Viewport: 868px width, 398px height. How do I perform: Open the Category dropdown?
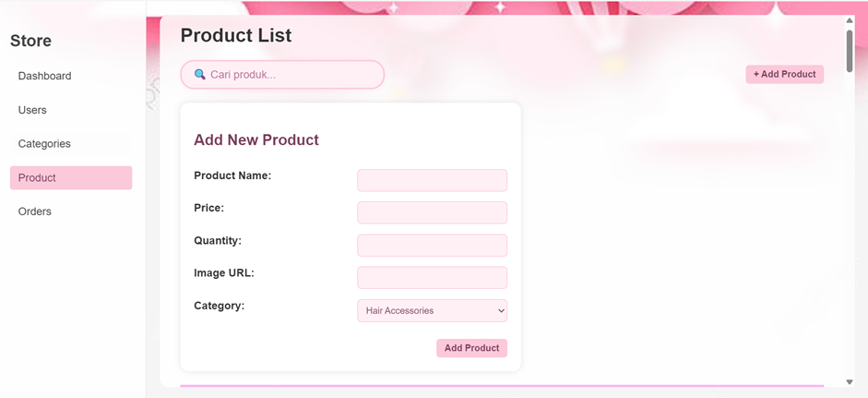[432, 310]
